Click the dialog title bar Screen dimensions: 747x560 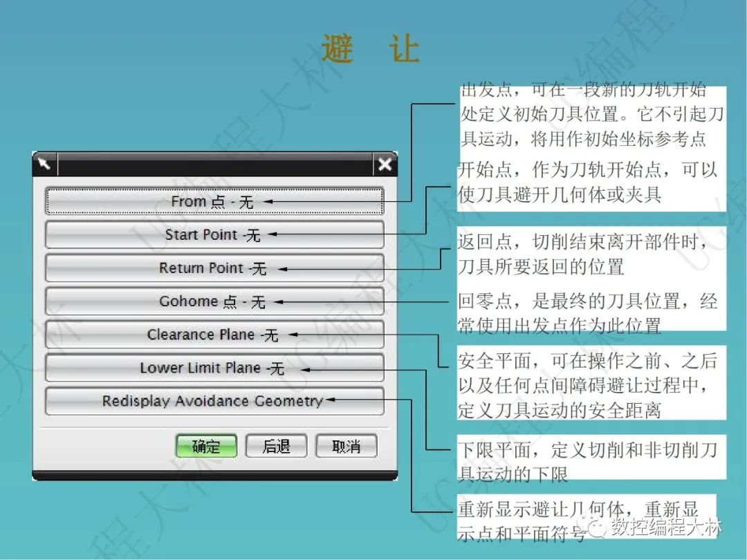214,164
